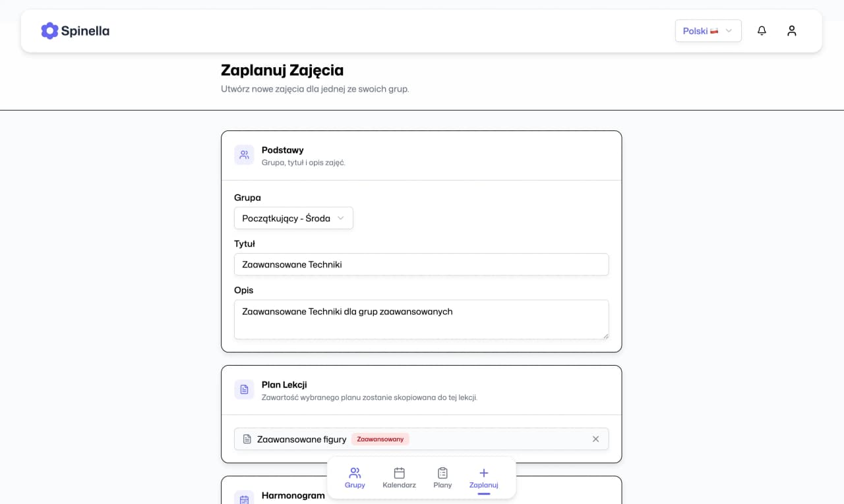The image size is (844, 504).
Task: Click the Harmonogram calendar icon
Action: (244, 499)
